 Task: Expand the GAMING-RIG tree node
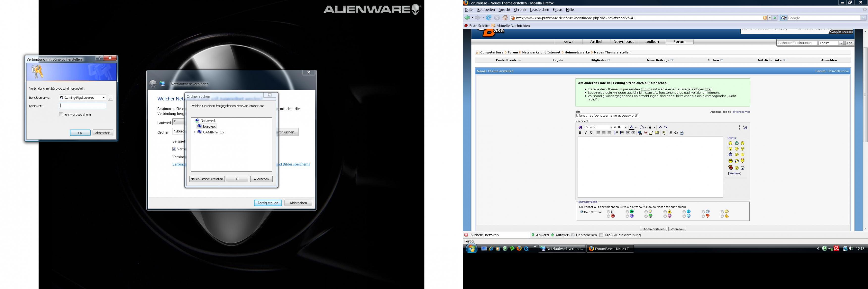(195, 132)
